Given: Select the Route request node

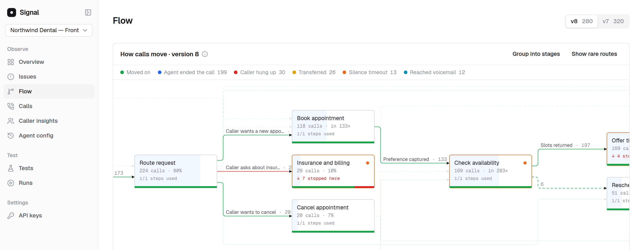Looking at the screenshot, I should 176,171.
